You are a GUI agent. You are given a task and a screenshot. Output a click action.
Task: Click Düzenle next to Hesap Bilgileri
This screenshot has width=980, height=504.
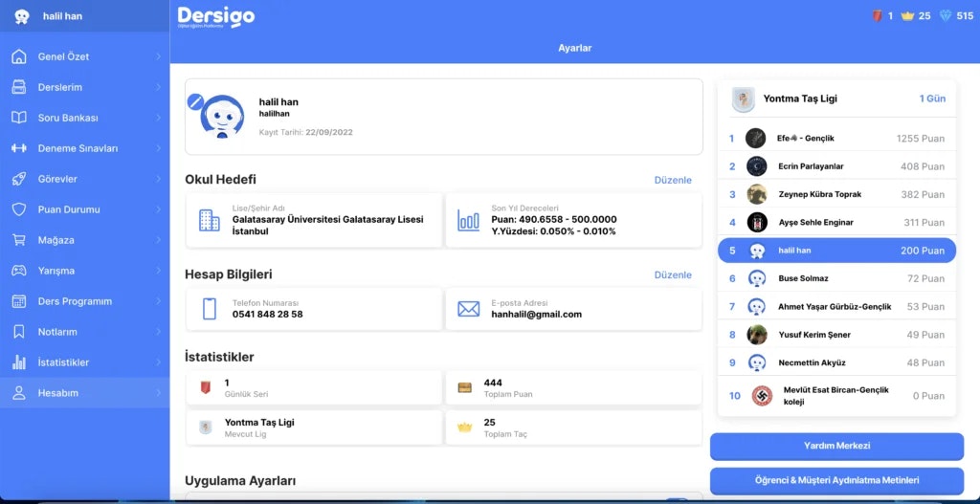[x=673, y=274]
